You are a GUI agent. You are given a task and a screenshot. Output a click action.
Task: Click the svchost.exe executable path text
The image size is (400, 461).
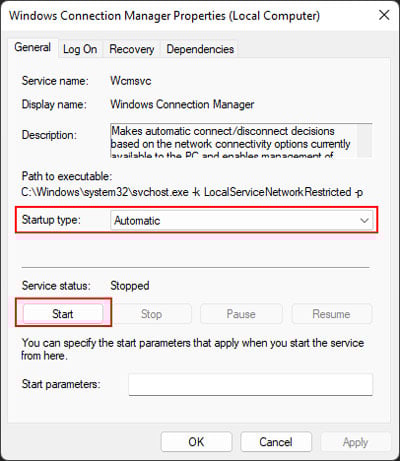[192, 192]
